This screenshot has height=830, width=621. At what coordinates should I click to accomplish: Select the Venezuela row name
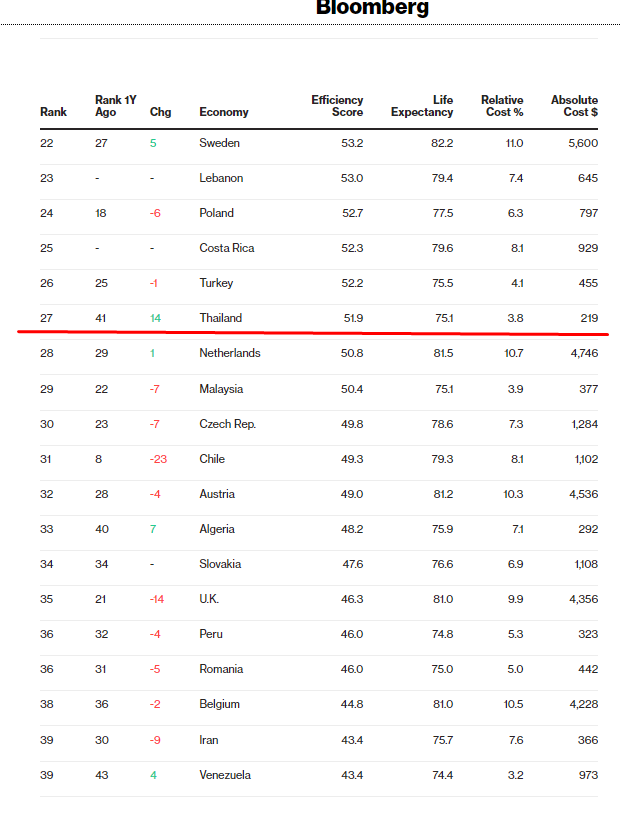225,775
